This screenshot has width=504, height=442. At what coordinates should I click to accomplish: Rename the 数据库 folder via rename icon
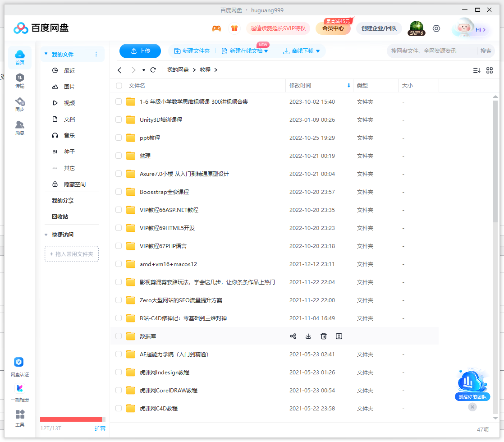pyautogui.click(x=339, y=336)
